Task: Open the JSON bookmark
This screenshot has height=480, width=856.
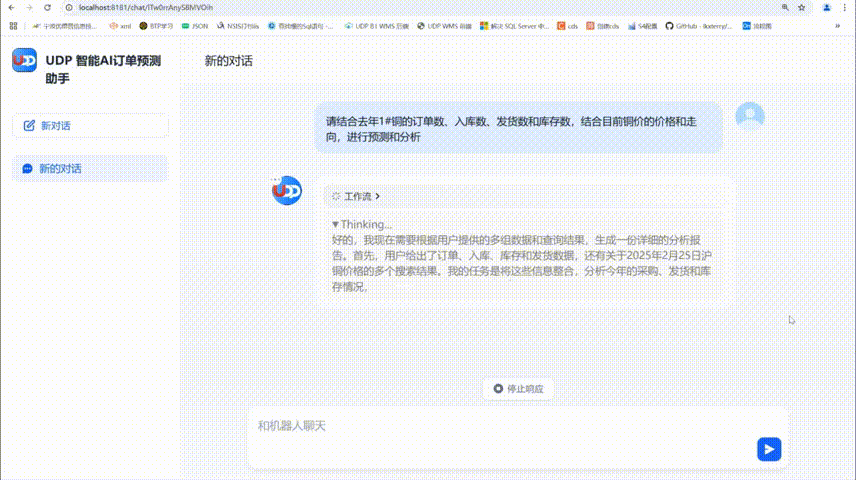Action: [195, 25]
